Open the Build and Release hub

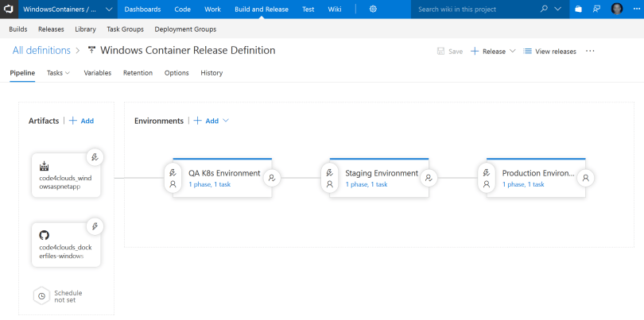tap(262, 9)
